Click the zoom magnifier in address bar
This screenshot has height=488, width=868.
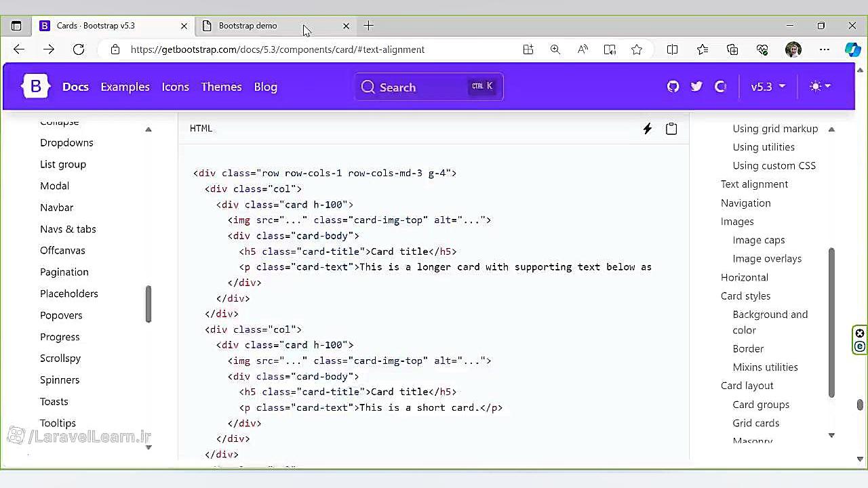555,49
